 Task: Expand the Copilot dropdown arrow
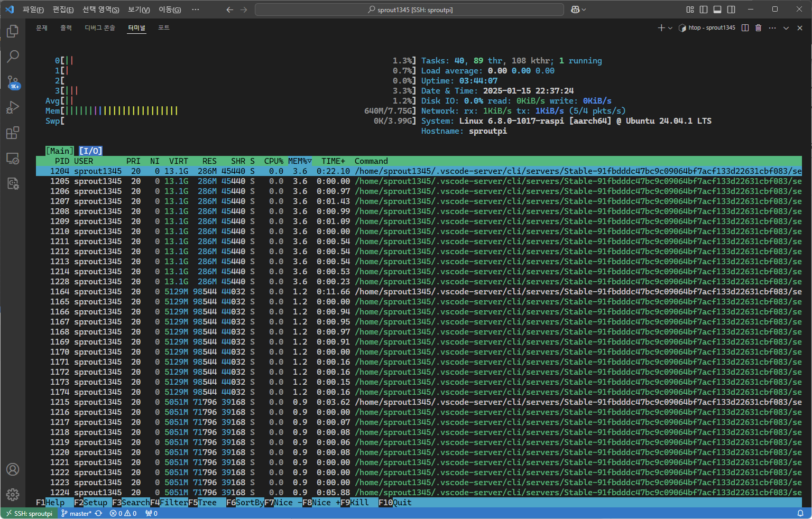pos(584,10)
